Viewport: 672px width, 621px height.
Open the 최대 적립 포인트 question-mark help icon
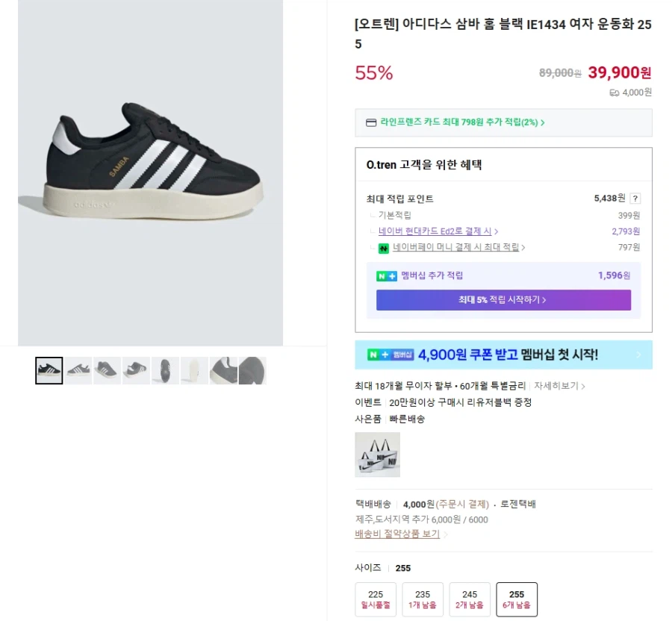(x=635, y=198)
